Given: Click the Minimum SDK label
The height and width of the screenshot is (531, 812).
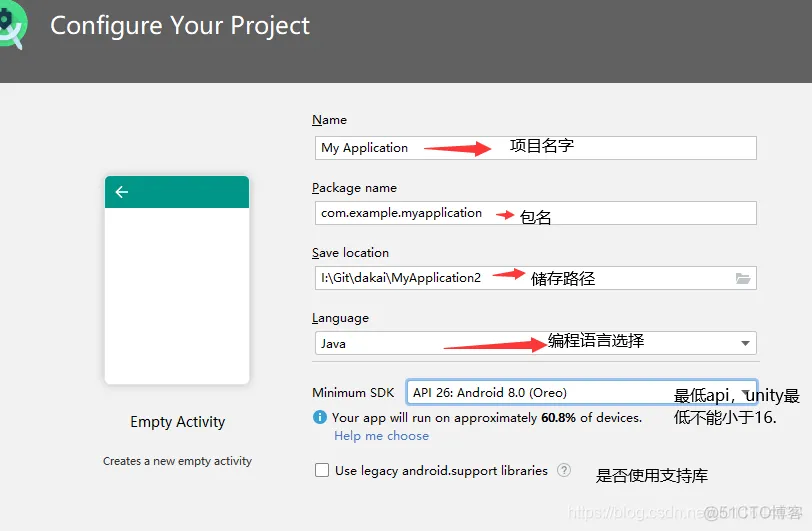Looking at the screenshot, I should (x=353, y=393).
